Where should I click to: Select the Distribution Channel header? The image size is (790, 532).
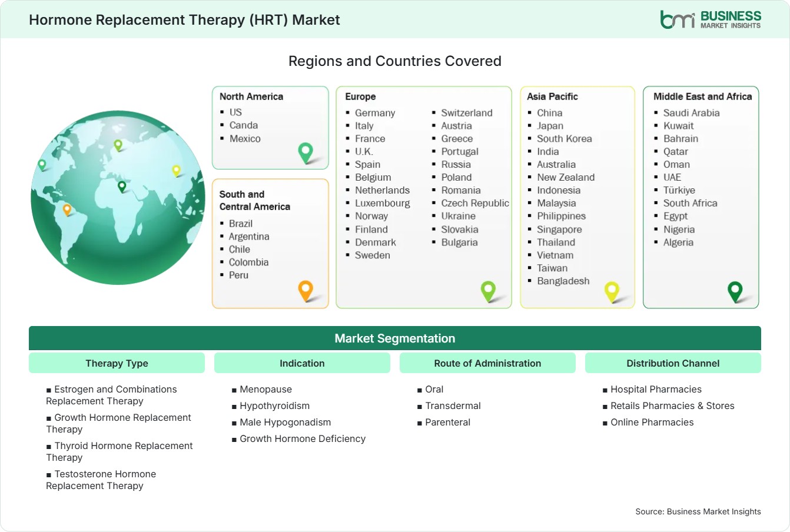coord(673,363)
